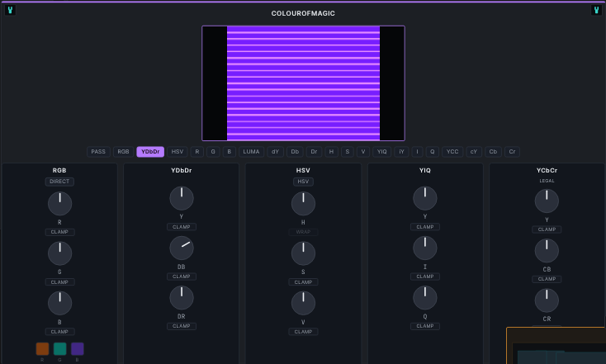Viewport: 606px width, 364px height.
Task: Select the YCC view mode
Action: (452, 152)
